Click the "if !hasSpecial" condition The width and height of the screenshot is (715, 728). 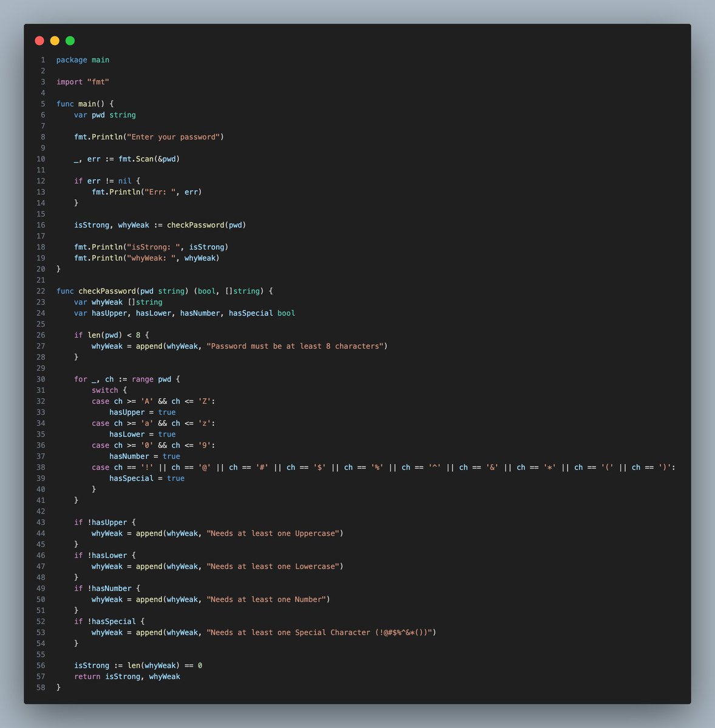pos(105,621)
